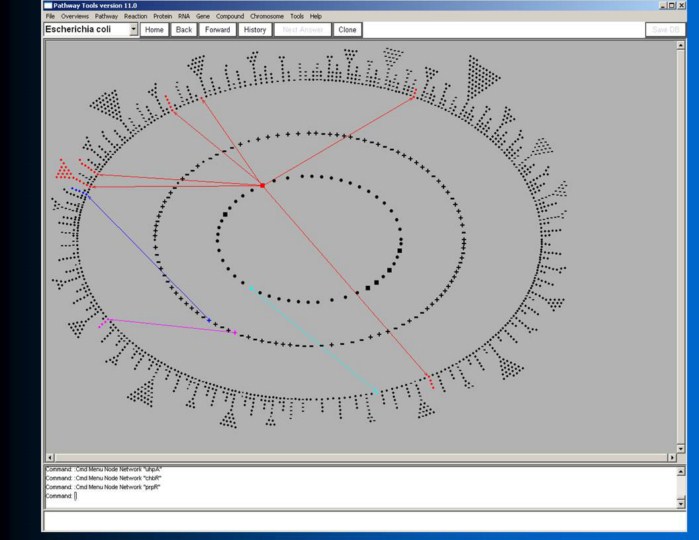The image size is (699, 540).
Task: Click the Forward button
Action: coord(216,30)
